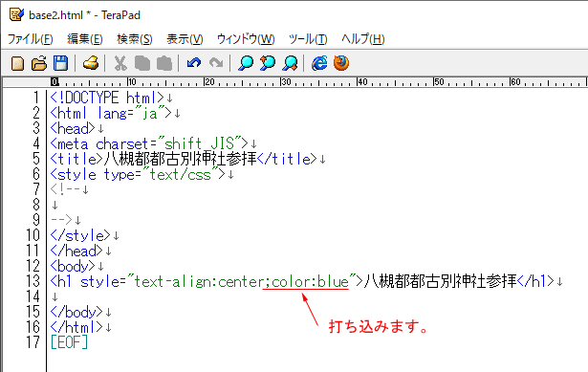This screenshot has height=372, width=588.
Task: Click the <!-- comment start on line 7
Action: [65, 189]
